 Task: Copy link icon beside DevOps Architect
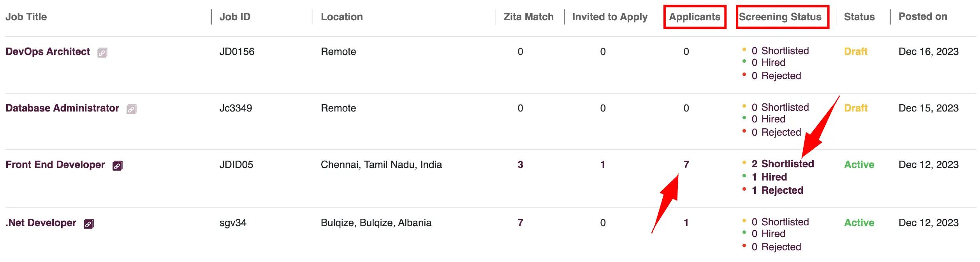click(102, 53)
